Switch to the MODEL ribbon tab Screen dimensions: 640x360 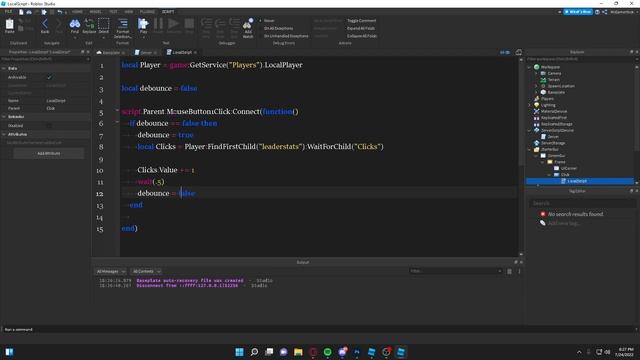click(x=96, y=12)
